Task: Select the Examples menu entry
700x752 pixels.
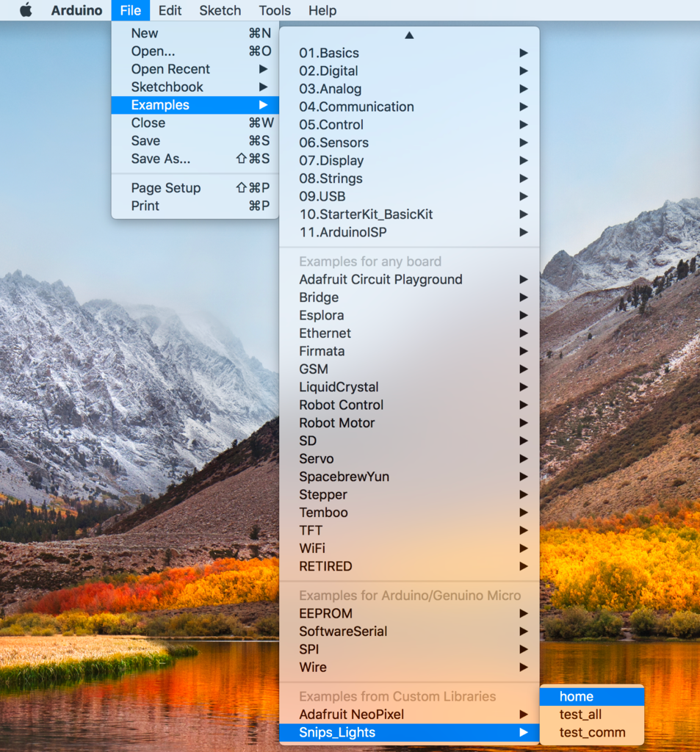Action: (x=195, y=105)
